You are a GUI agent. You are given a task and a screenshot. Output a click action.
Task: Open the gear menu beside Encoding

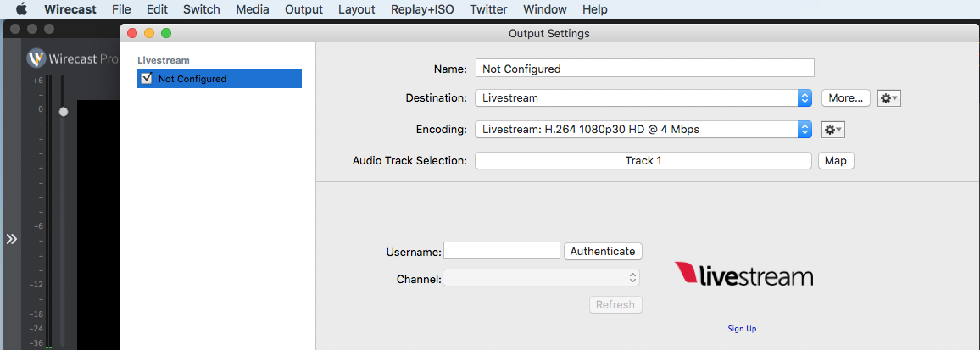pos(833,130)
